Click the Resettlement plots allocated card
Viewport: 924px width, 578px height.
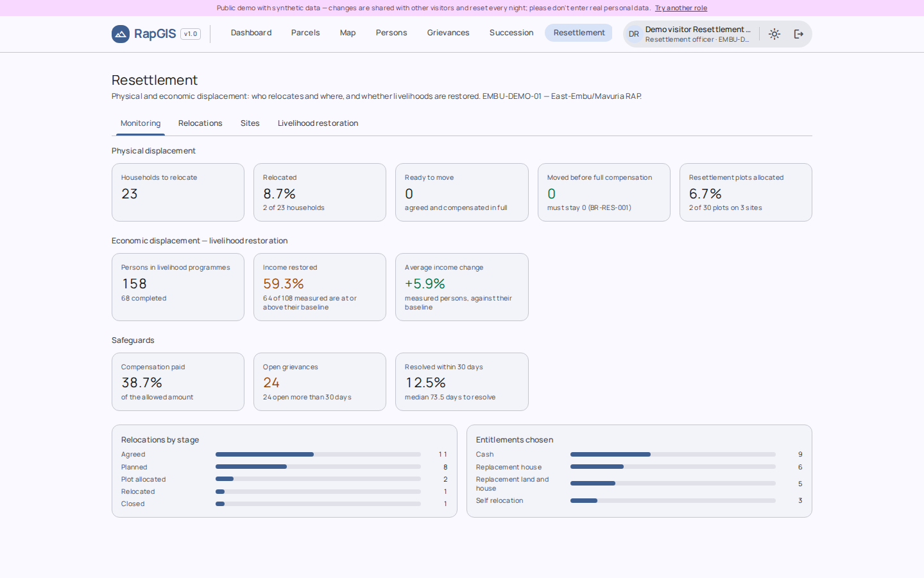click(x=746, y=192)
